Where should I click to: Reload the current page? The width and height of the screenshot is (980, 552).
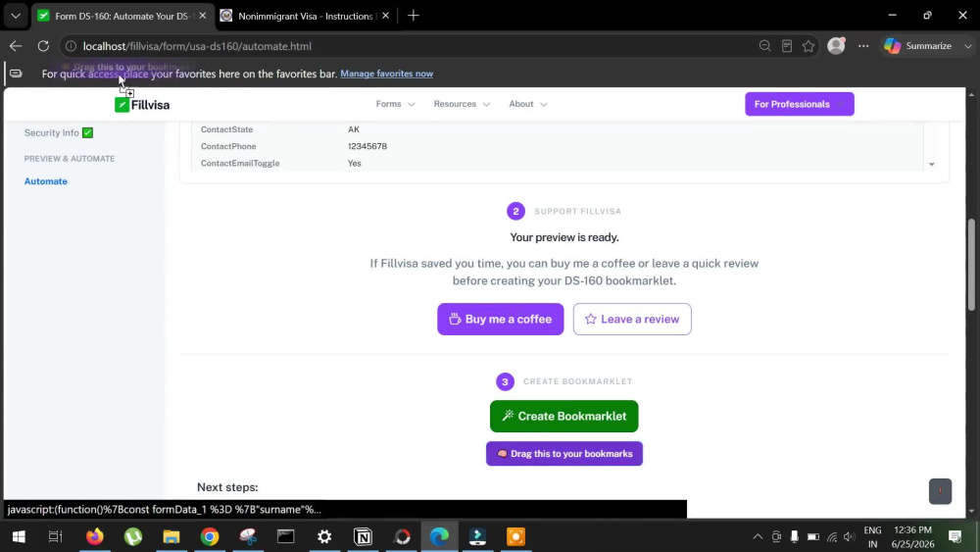pos(43,46)
